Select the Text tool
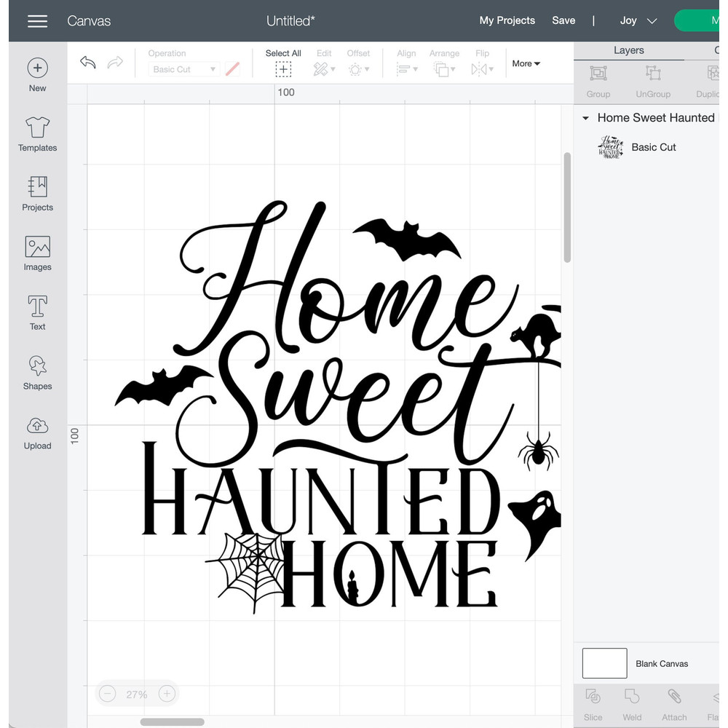Screen dimensions: 728x728 click(x=37, y=313)
